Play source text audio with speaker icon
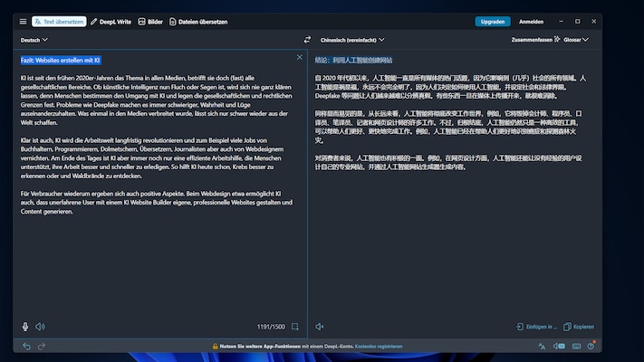Image resolution: width=644 pixels, height=362 pixels. tap(40, 327)
